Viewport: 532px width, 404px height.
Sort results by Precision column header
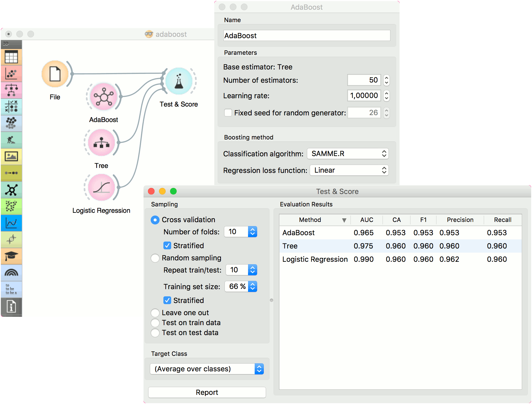460,220
